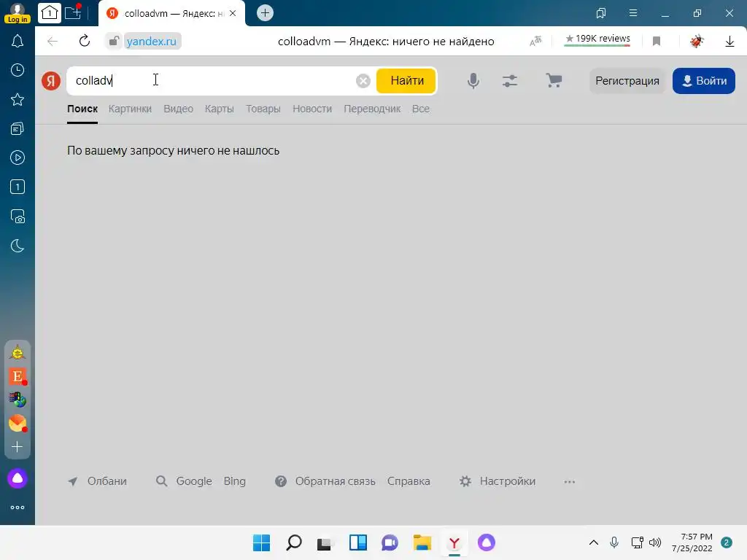Open volume control in tray

pos(656,542)
